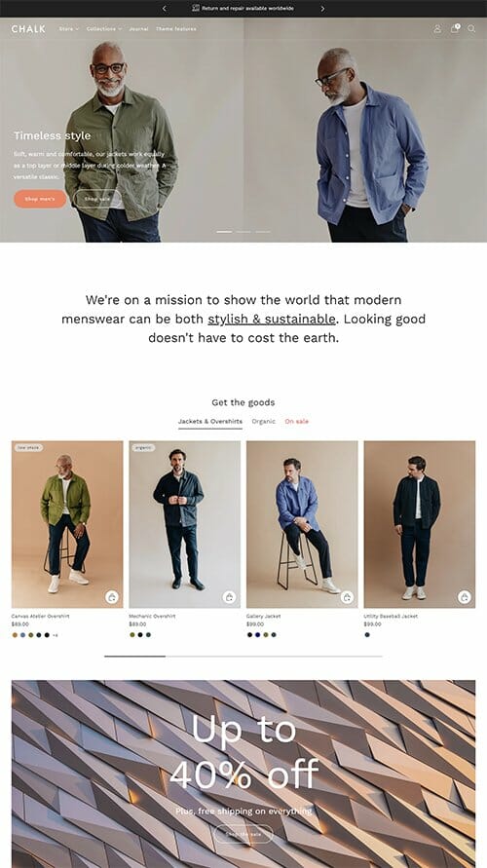Select the first color swatch of Gallery Jacket
Image resolution: width=487 pixels, height=868 pixels.
point(250,635)
